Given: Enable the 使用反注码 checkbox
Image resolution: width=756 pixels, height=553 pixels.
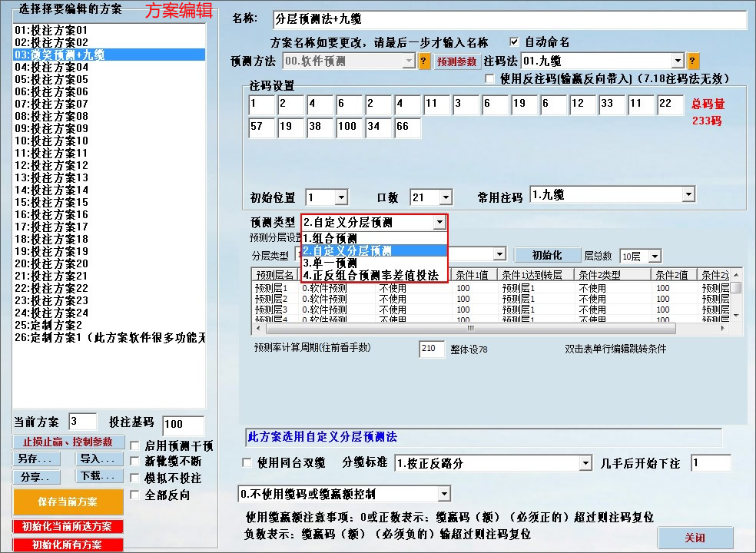Looking at the screenshot, I should (490, 79).
